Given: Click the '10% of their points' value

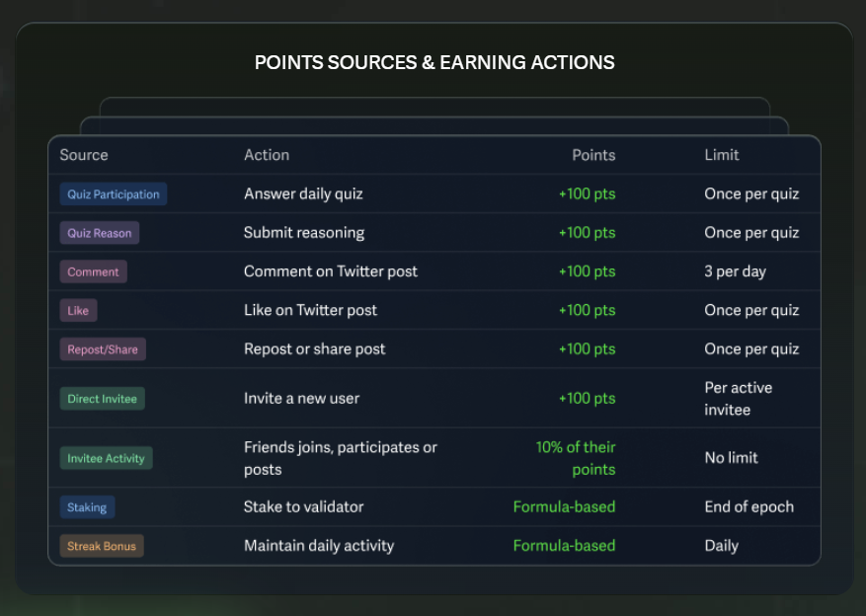Looking at the screenshot, I should (576, 458).
